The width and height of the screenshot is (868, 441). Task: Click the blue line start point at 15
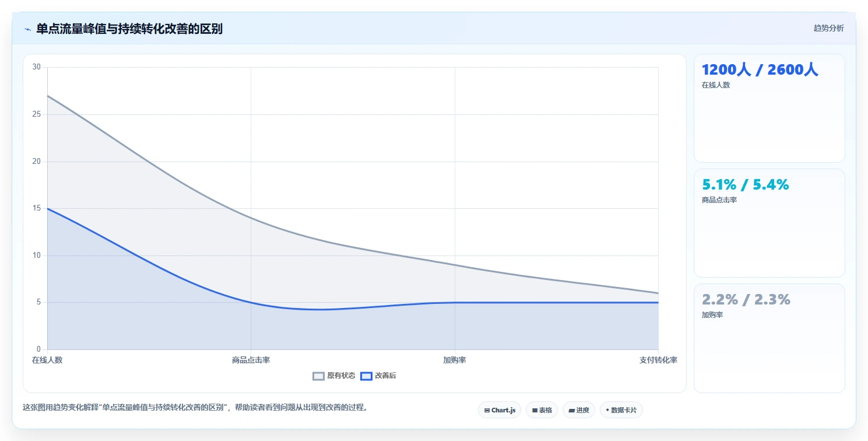[47, 208]
